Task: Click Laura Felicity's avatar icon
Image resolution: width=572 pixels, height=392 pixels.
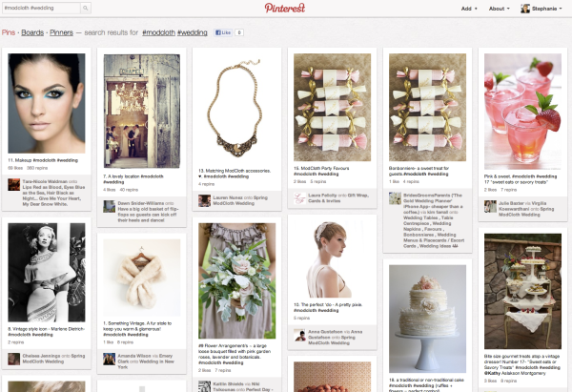Action: [299, 198]
